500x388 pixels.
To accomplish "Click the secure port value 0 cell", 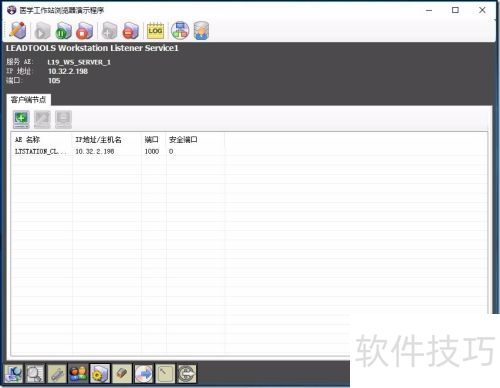I will [x=171, y=151].
